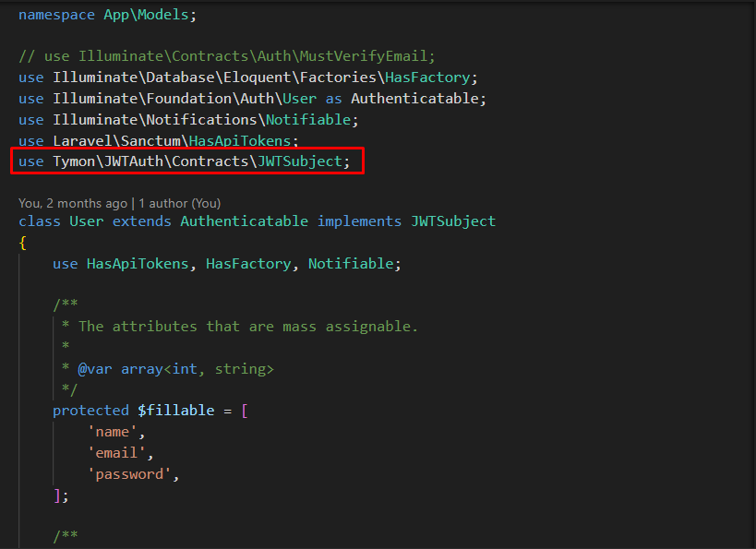This screenshot has height=549, width=756.
Task: Click the 'class' keyword in the declaration
Action: [x=40, y=221]
